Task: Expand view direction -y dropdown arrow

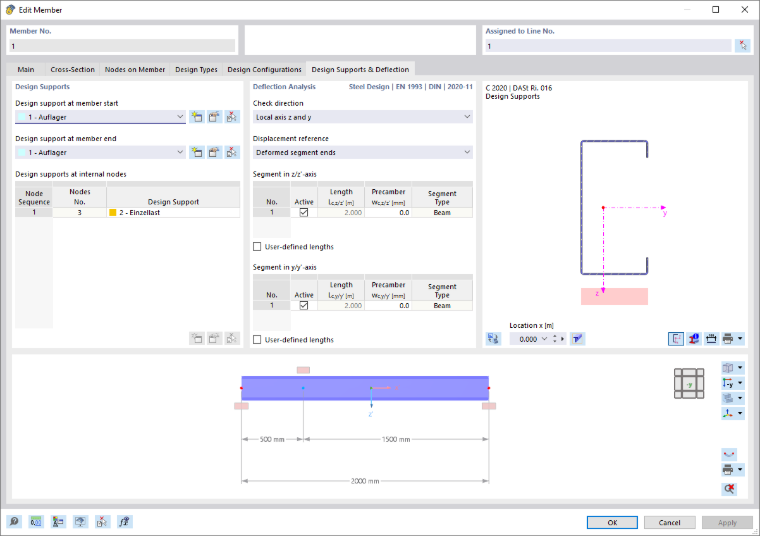Action: pos(740,383)
